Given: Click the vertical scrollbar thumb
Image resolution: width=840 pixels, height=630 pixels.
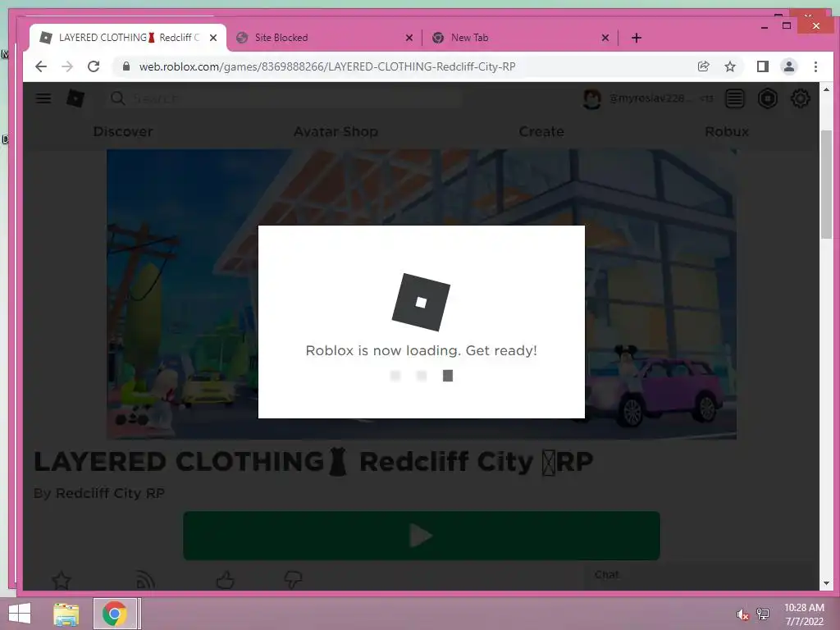Looking at the screenshot, I should point(826,185).
